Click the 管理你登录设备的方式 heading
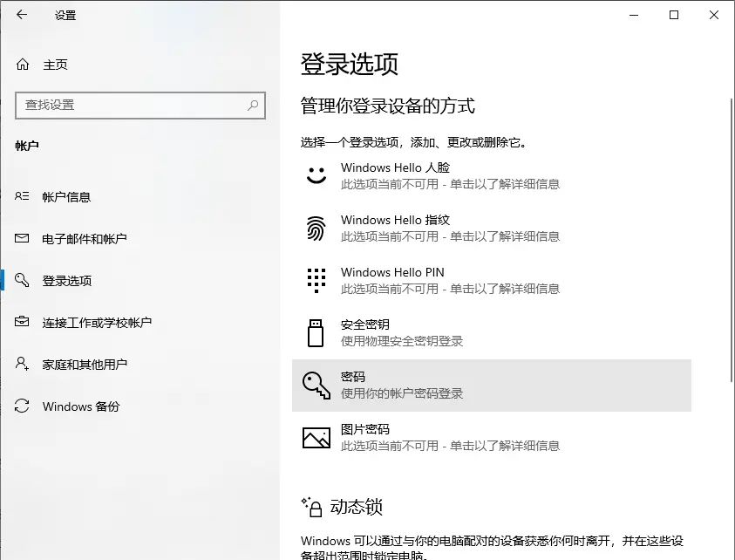The width and height of the screenshot is (735, 560). pos(387,106)
